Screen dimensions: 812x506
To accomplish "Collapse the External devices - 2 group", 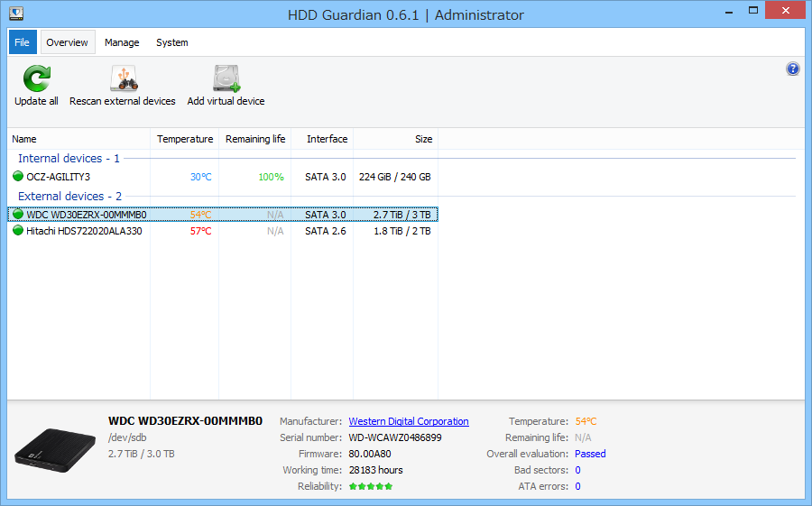I will (x=69, y=197).
